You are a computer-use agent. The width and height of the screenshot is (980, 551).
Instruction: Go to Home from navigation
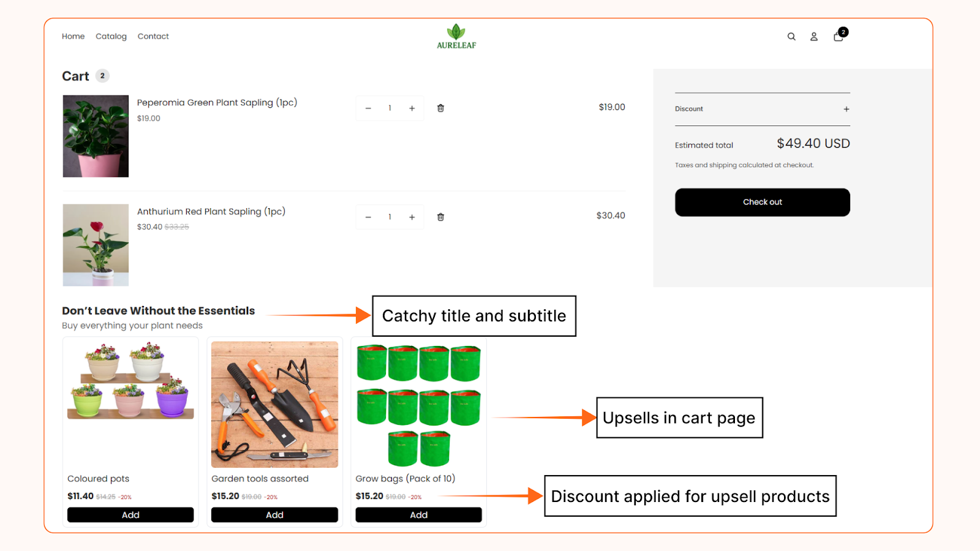[73, 36]
